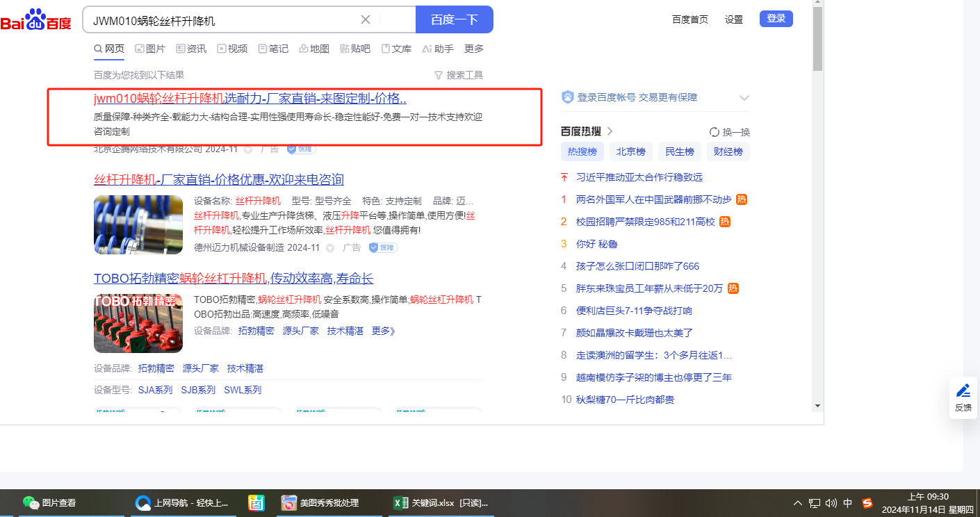Click the 换一换 refresh icon
Screen dimensions: 980x517
point(714,132)
